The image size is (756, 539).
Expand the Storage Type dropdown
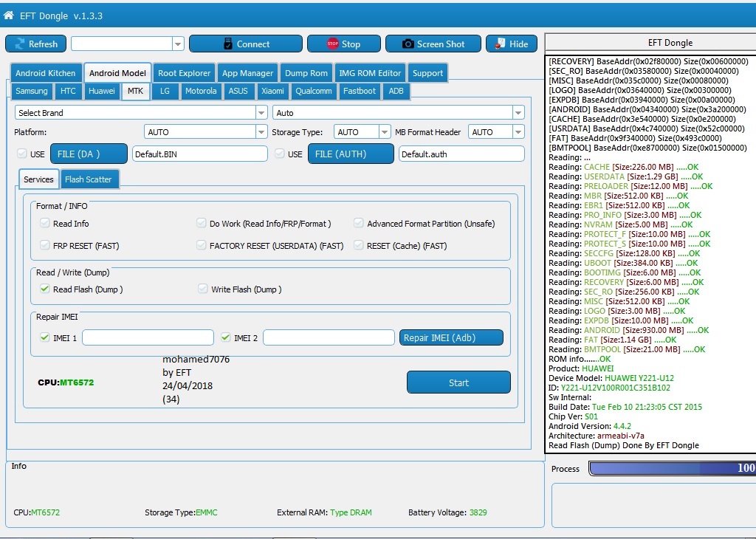click(385, 132)
